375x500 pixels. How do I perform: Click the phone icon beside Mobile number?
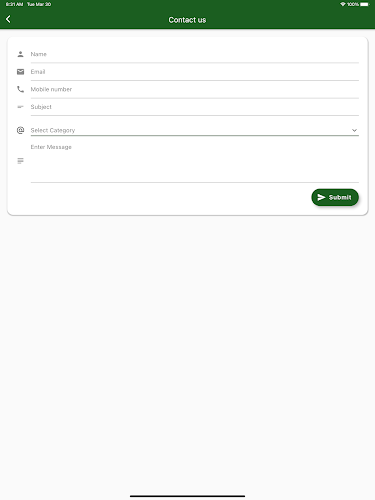pyautogui.click(x=20, y=89)
